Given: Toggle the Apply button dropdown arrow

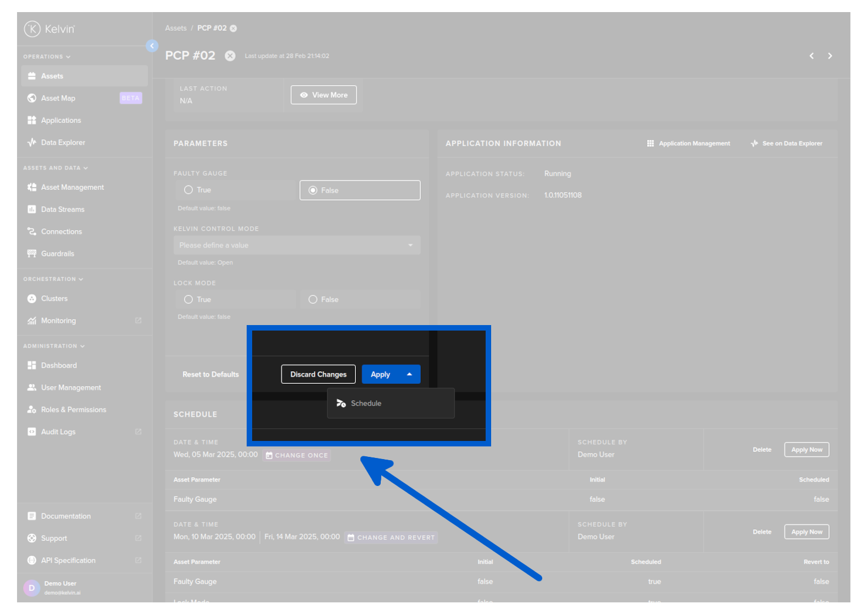Looking at the screenshot, I should (x=409, y=374).
